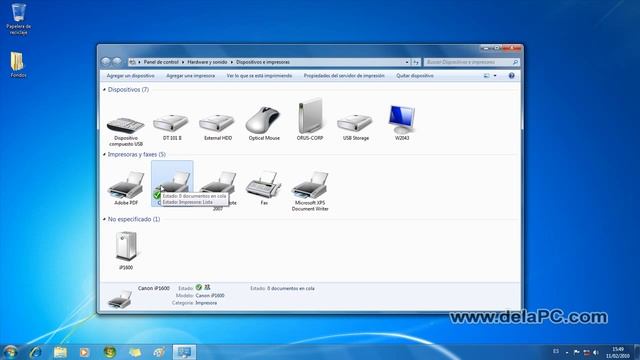Collapse the Impresoras y faxes (5) section
Screen dimensions: 640x360
click(104, 154)
